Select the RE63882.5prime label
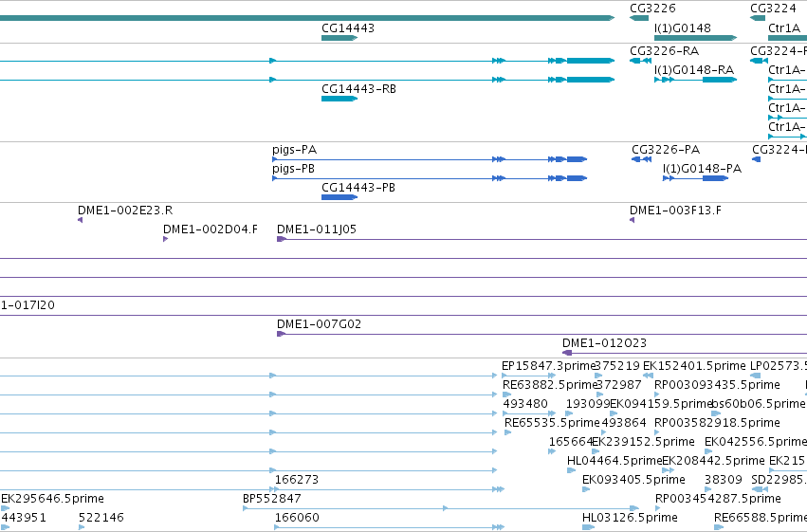 pyautogui.click(x=549, y=385)
